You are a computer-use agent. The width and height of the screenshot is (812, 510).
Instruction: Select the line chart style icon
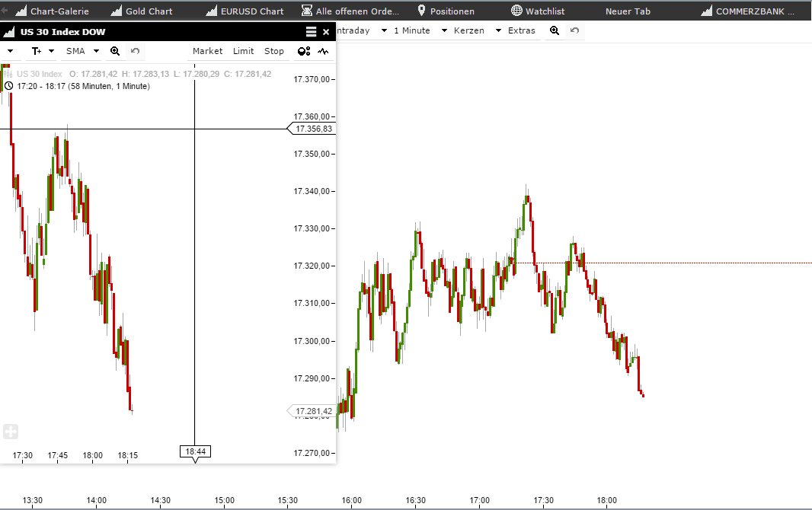tap(324, 51)
